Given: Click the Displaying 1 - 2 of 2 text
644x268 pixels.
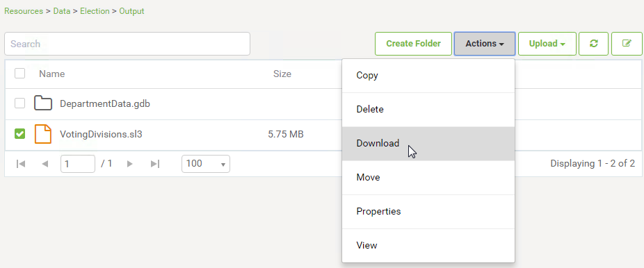Looking at the screenshot, I should pos(593,163).
